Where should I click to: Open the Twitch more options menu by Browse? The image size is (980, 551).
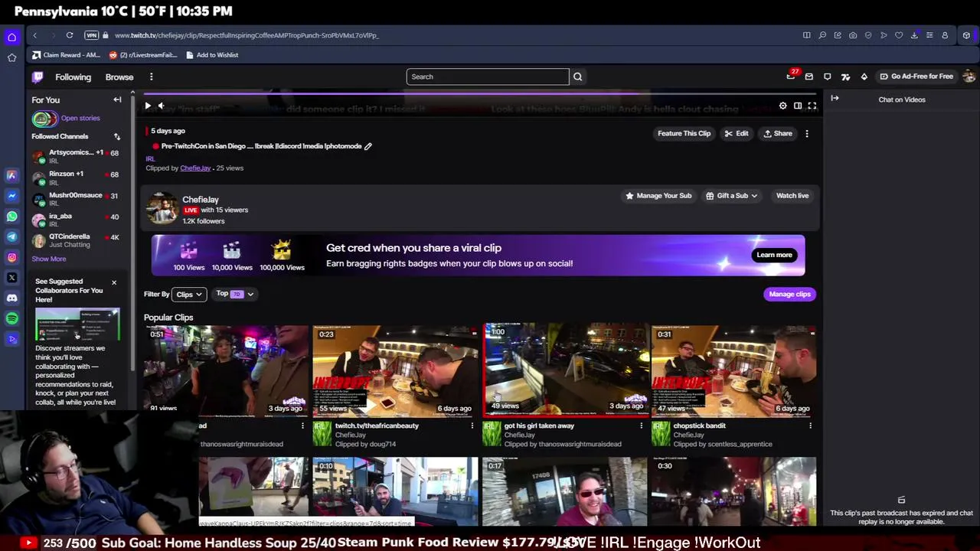152,77
